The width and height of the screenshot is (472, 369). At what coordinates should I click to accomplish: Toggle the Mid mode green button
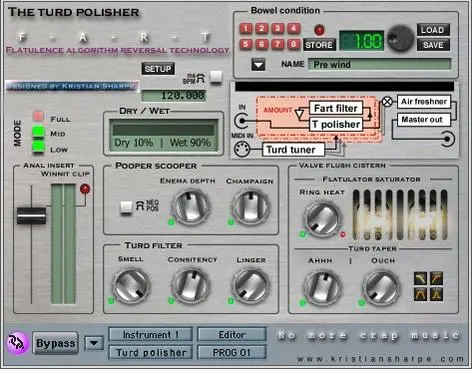click(39, 132)
